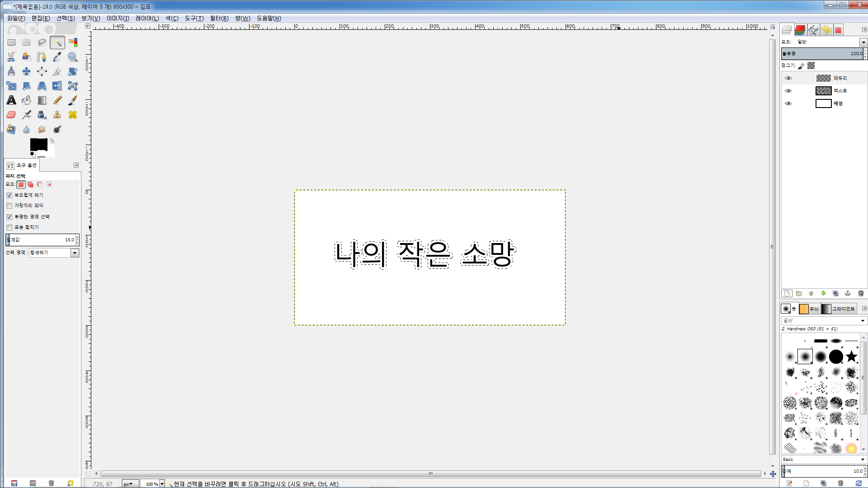The image size is (868, 488).
Task: Select the Zoom magnifier tool
Action: pos(73,57)
